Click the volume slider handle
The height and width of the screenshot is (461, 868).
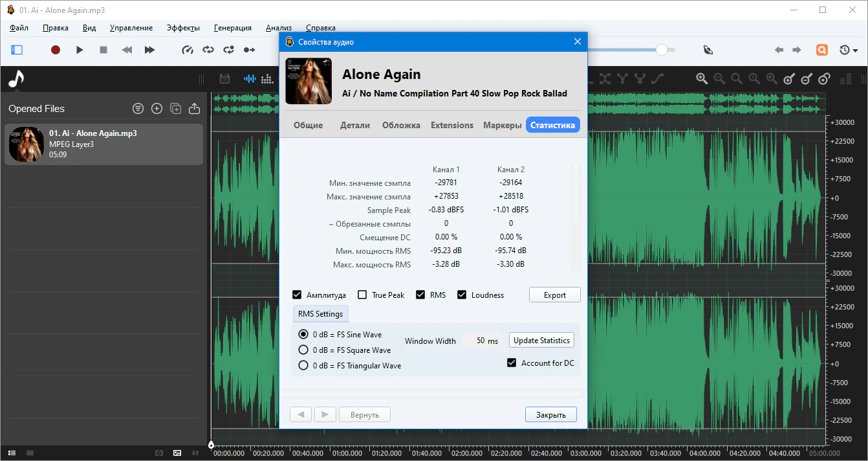click(x=661, y=50)
